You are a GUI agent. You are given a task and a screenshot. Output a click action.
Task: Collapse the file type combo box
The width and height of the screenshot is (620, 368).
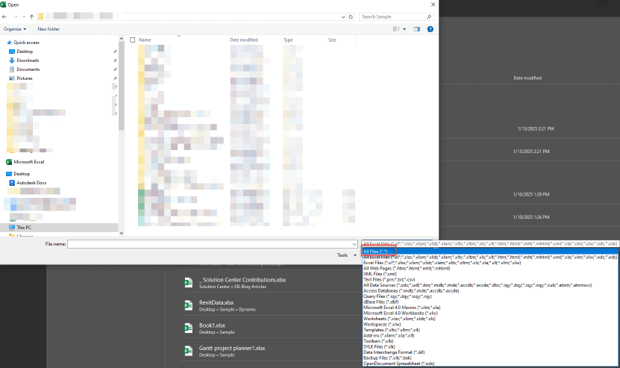[x=490, y=244]
